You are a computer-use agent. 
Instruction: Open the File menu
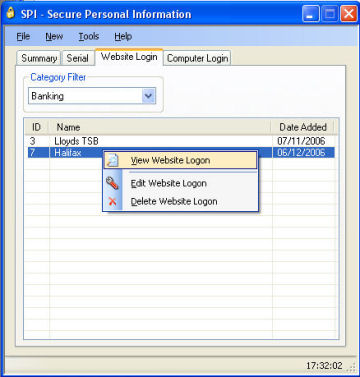pyautogui.click(x=23, y=36)
